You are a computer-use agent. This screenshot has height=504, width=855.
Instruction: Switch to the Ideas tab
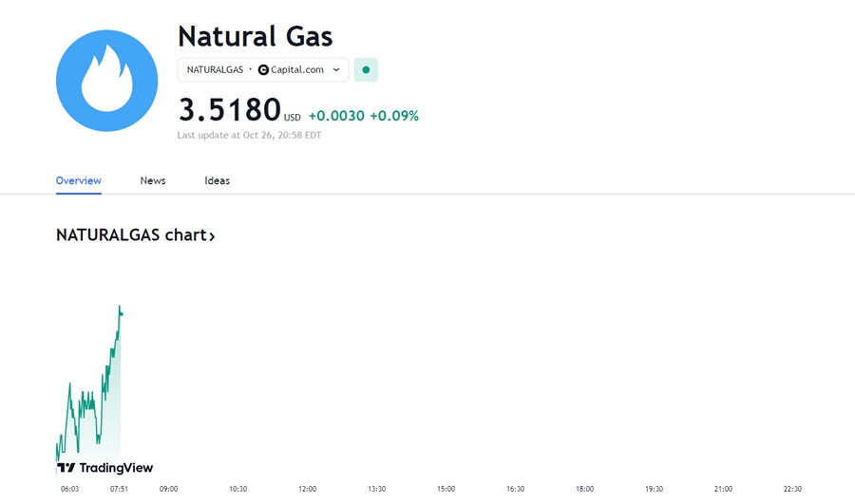click(217, 180)
